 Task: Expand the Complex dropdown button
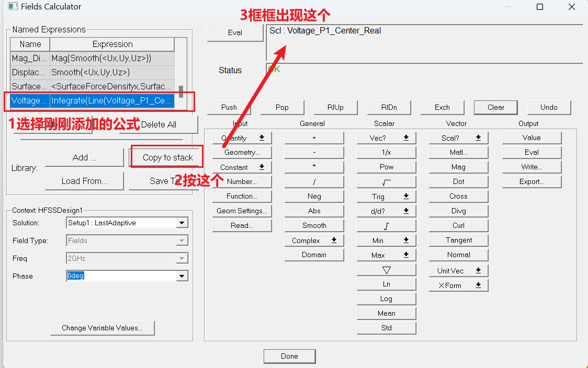(x=314, y=240)
